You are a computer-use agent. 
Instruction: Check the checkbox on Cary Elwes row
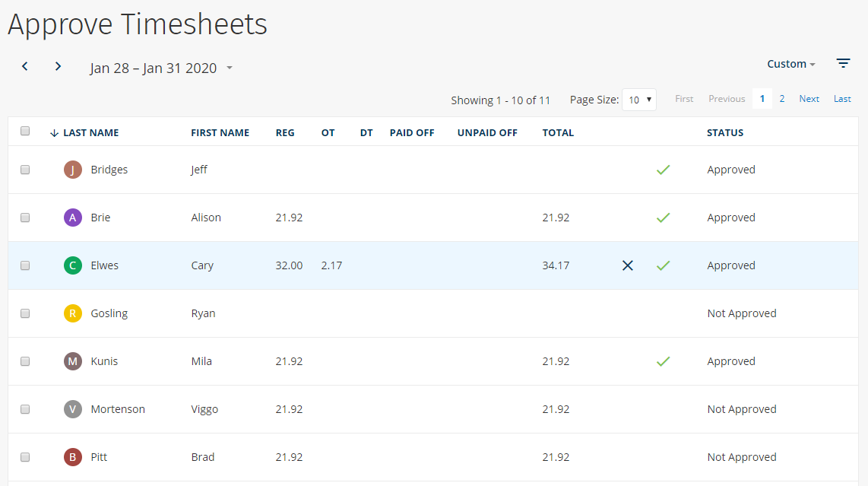click(25, 265)
